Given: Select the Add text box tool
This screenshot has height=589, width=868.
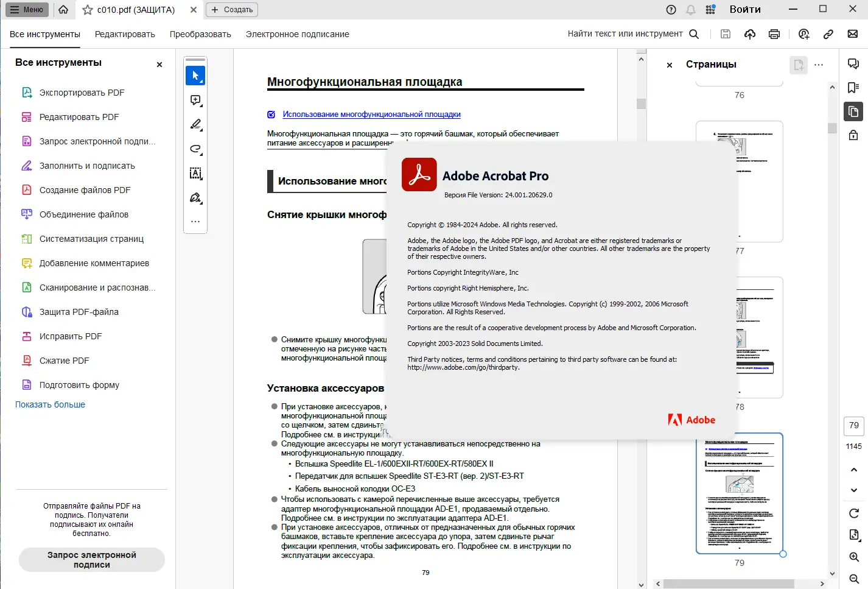Looking at the screenshot, I should pyautogui.click(x=195, y=173).
